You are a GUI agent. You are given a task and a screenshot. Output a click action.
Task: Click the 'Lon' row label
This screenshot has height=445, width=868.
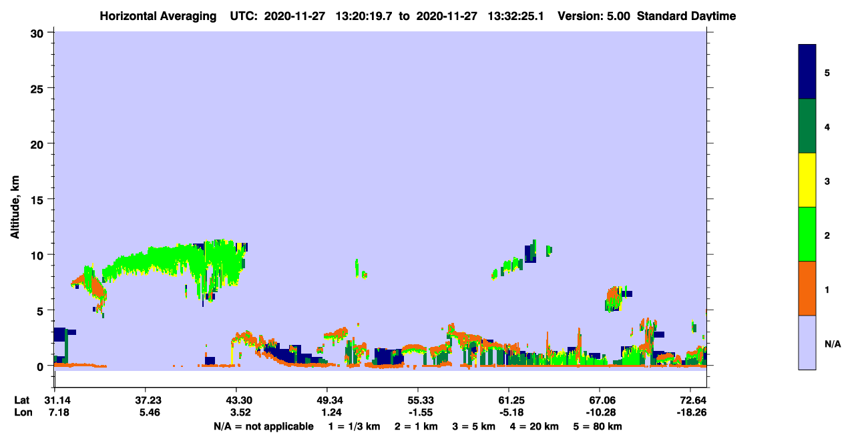(22, 413)
